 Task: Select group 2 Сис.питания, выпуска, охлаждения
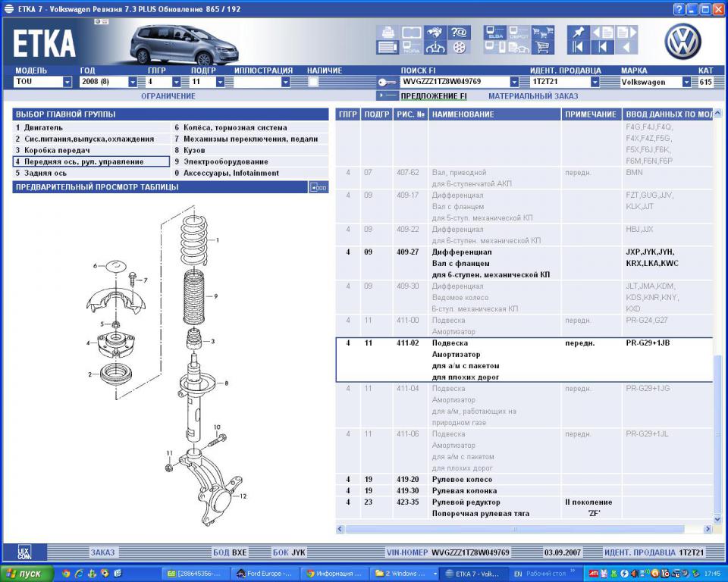click(91, 139)
